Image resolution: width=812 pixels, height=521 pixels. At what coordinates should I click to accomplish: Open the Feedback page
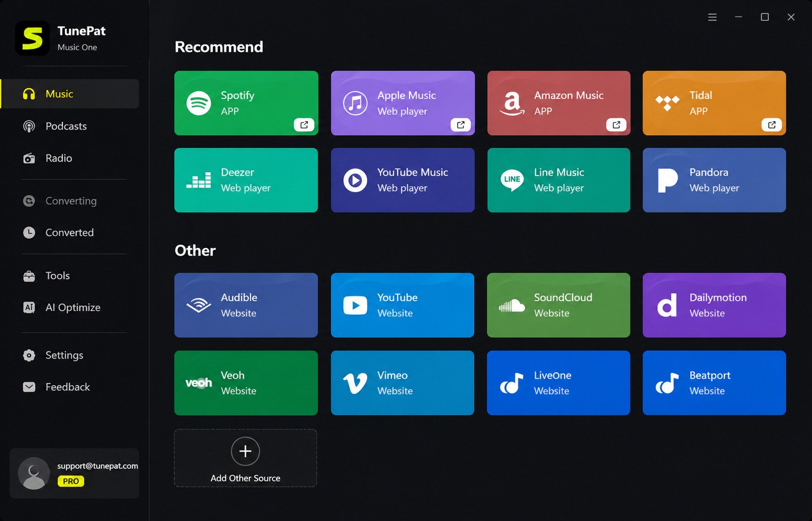click(x=70, y=387)
